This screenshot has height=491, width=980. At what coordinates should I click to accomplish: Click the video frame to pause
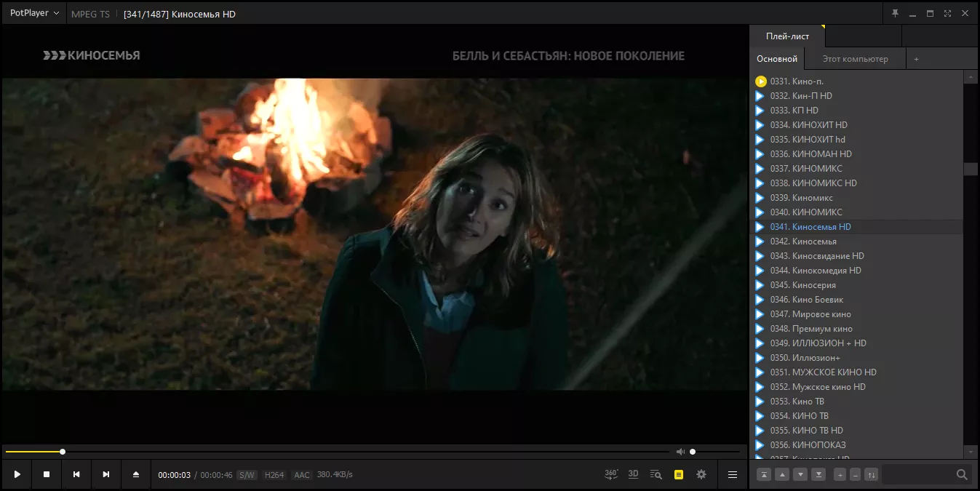point(375,234)
